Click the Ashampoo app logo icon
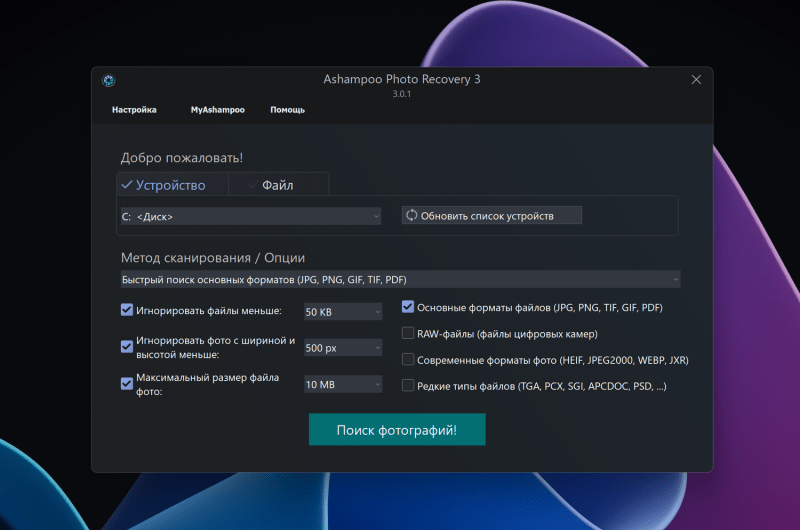This screenshot has width=800, height=530. [108, 80]
